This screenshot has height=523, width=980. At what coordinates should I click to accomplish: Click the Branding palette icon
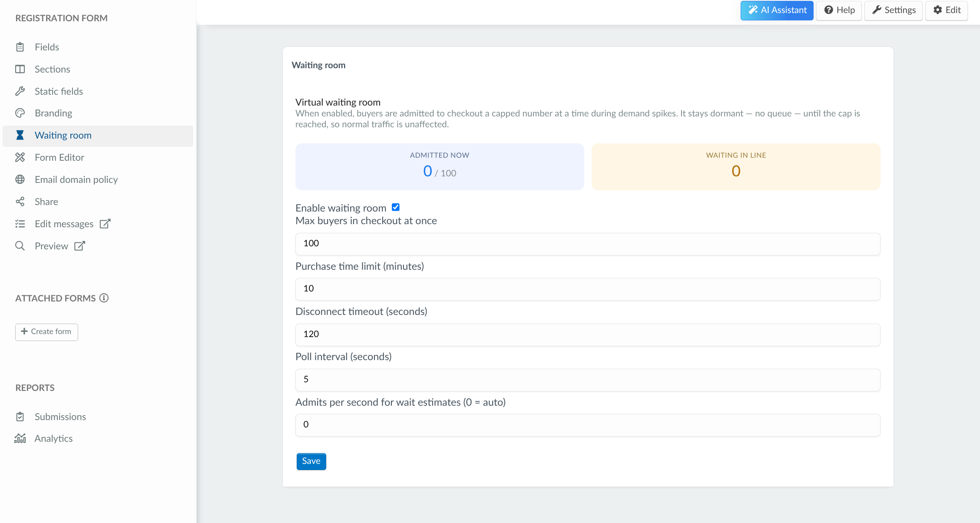click(20, 113)
